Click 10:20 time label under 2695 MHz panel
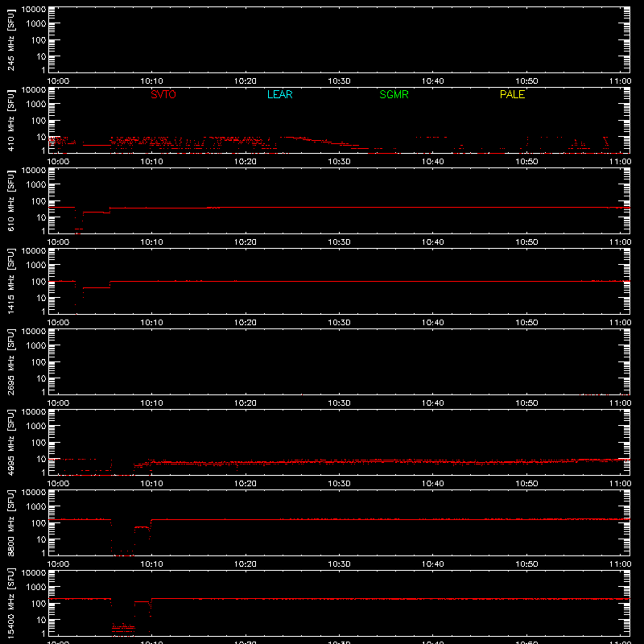 coord(246,403)
